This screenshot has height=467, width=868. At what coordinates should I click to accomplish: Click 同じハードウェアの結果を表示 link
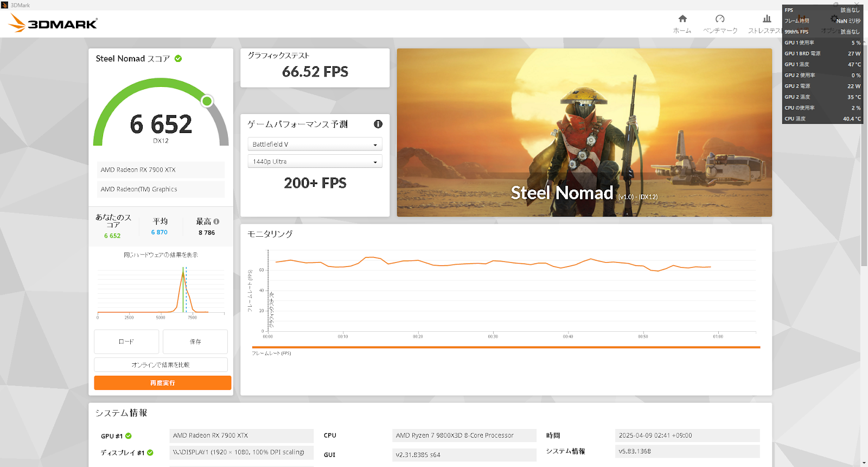coord(161,255)
